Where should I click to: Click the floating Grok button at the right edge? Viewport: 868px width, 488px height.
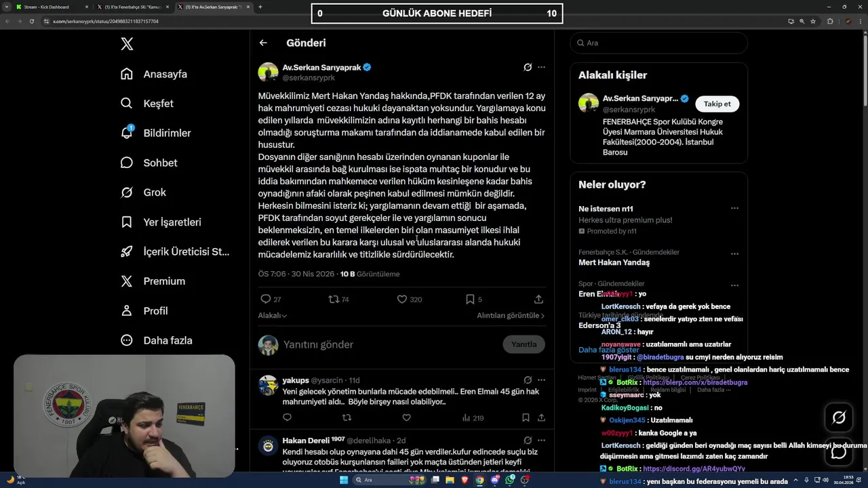(839, 418)
